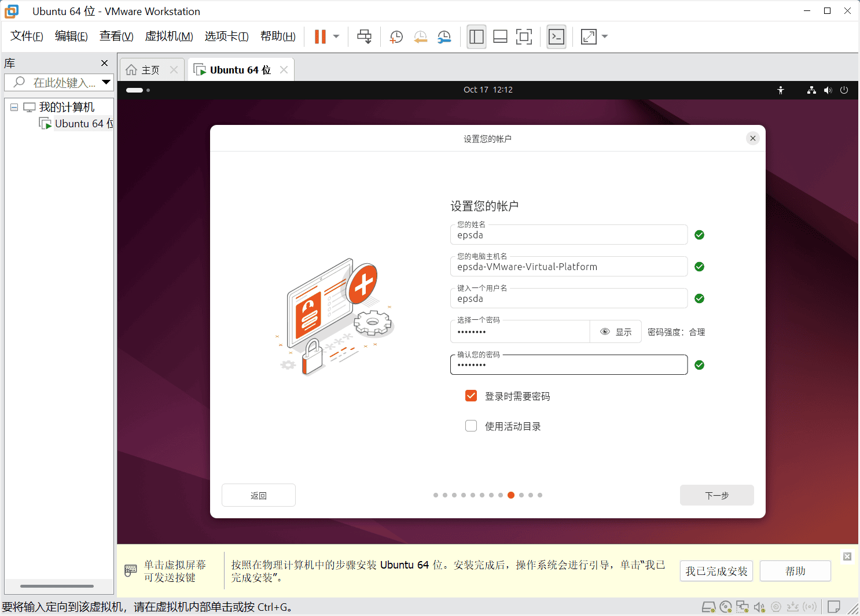Open the Ubuntu accessibility menu icon
The height and width of the screenshot is (616, 860).
[781, 90]
